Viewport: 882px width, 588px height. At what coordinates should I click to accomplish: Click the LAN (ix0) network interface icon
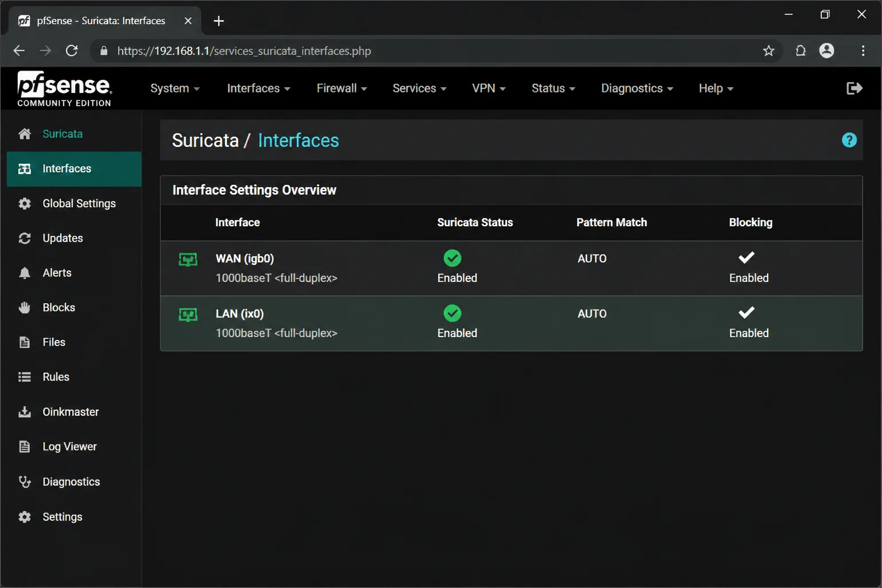click(188, 315)
